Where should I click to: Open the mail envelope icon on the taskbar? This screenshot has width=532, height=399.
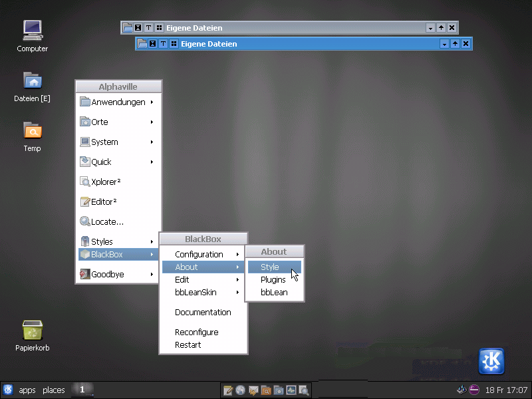pos(253,390)
